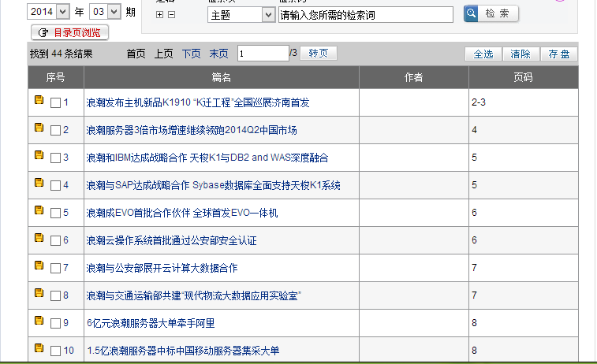Click the yellow document icon in row 6

point(39,238)
